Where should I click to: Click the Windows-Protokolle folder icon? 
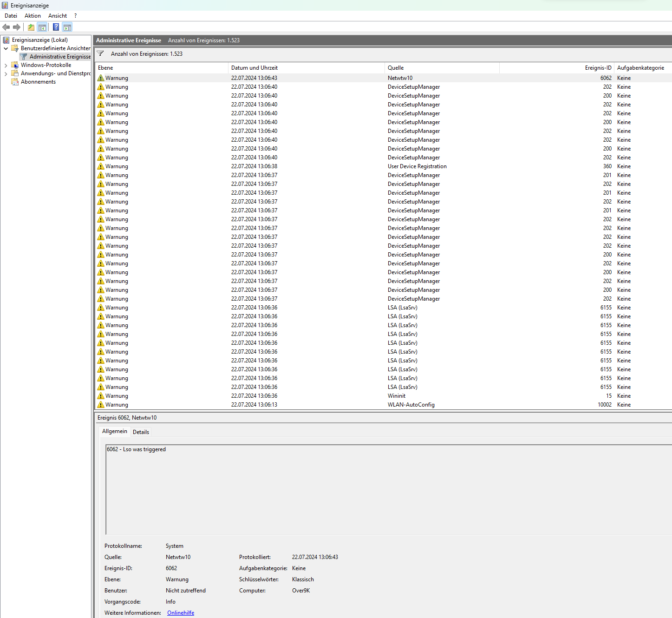tap(15, 65)
